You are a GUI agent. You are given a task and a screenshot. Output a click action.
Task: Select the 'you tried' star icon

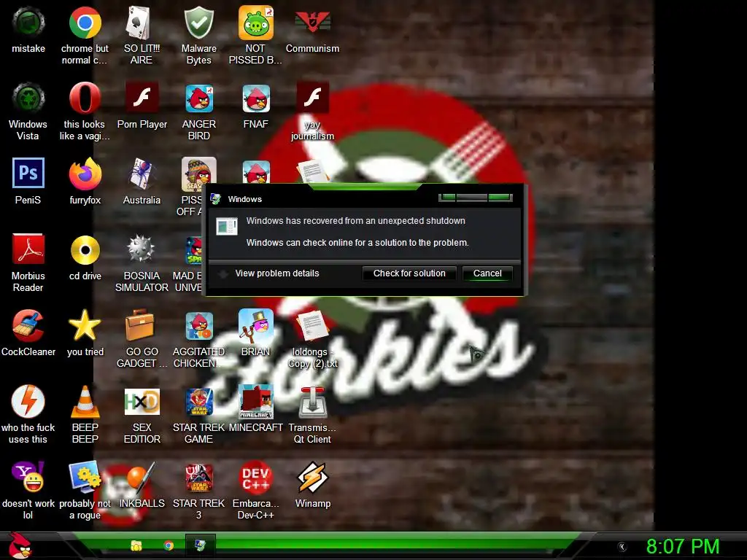coord(85,326)
